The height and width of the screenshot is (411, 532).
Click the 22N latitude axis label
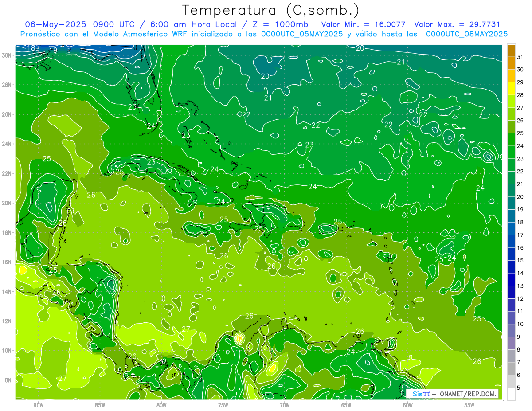pos(8,173)
